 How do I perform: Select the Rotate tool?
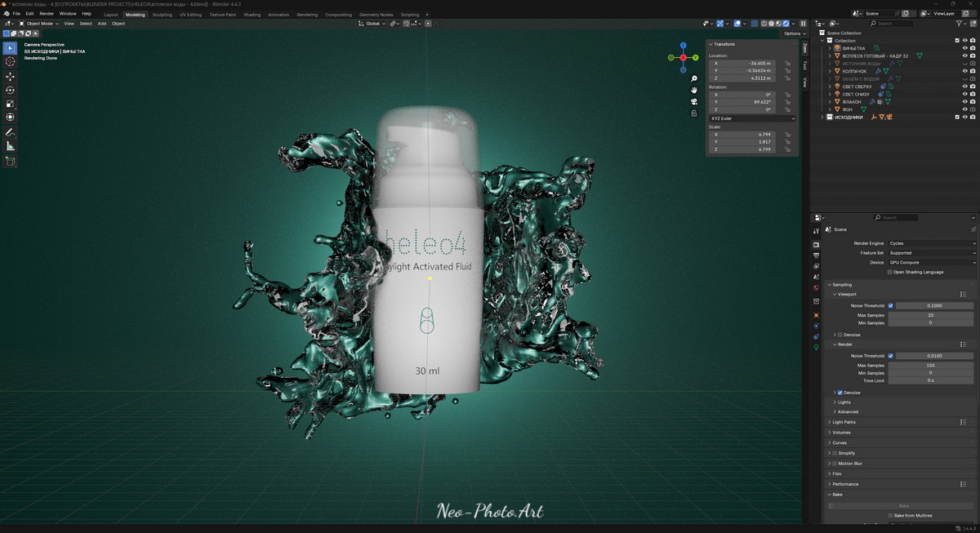pyautogui.click(x=11, y=90)
